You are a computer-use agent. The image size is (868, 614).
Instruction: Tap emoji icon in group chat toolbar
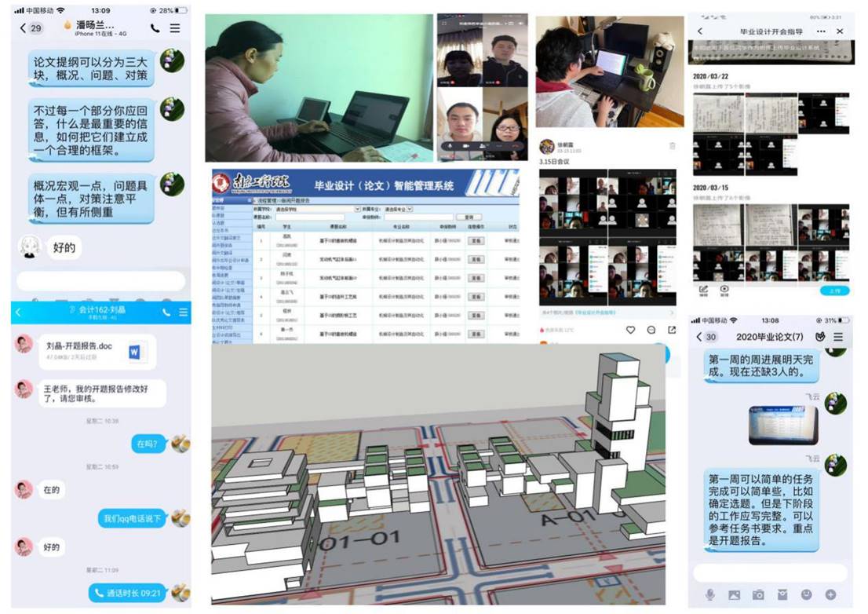[x=806, y=594]
